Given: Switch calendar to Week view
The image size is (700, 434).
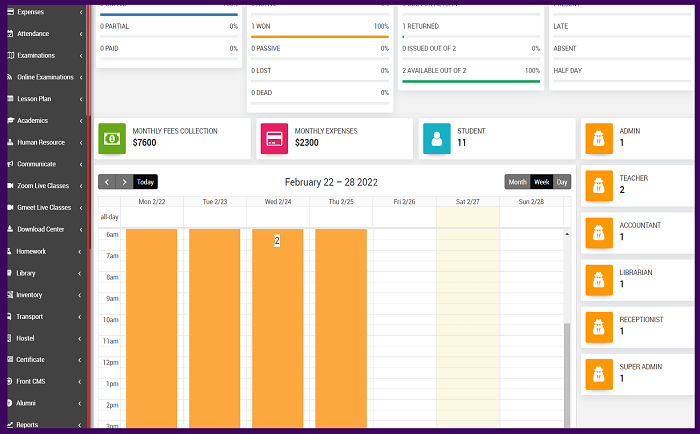Looking at the screenshot, I should click(541, 182).
